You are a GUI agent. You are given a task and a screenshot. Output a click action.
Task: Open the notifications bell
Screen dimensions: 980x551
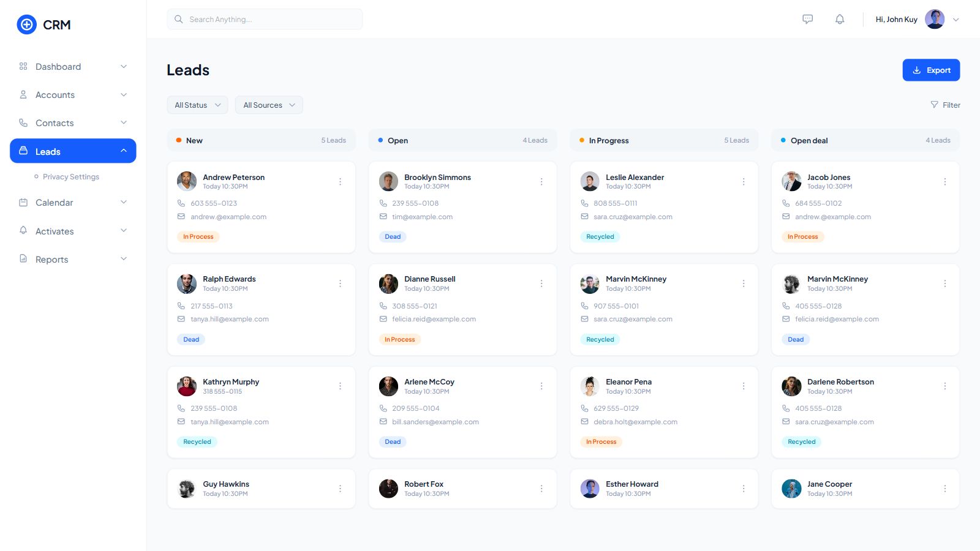pyautogui.click(x=840, y=19)
